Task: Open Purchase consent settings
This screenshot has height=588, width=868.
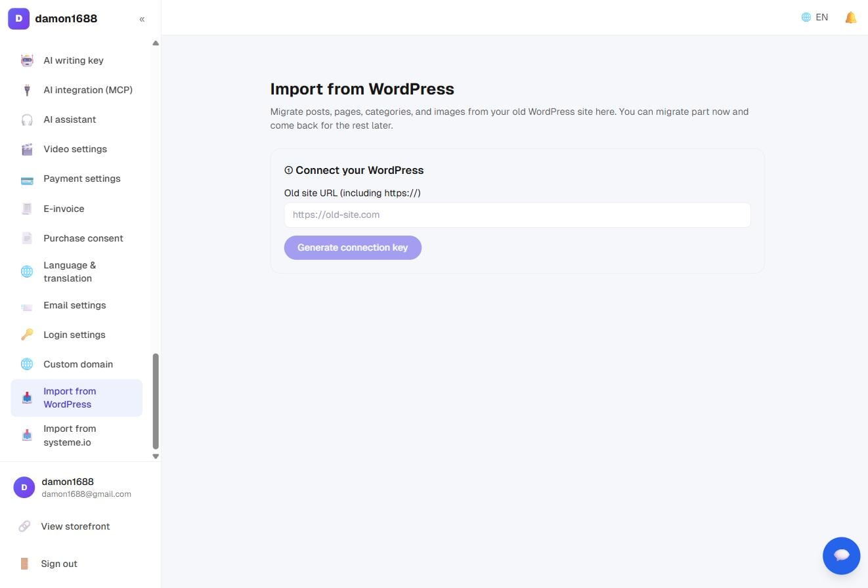Action: tap(76, 238)
